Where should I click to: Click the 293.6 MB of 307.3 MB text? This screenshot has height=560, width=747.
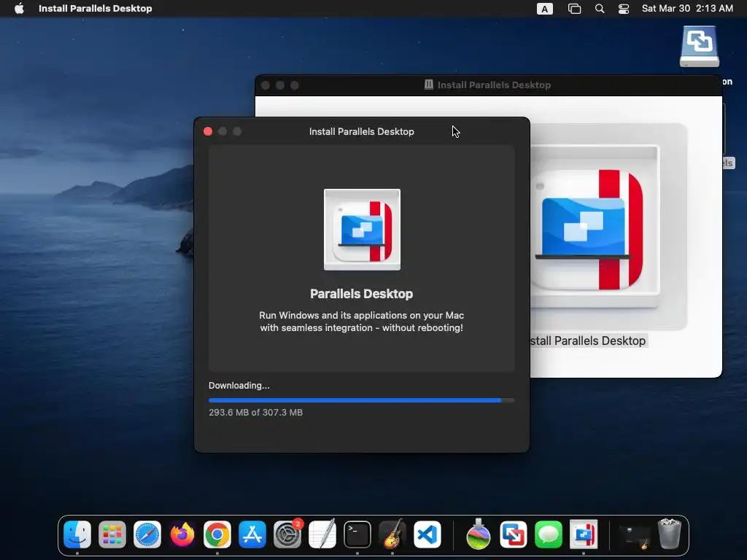[255, 413]
